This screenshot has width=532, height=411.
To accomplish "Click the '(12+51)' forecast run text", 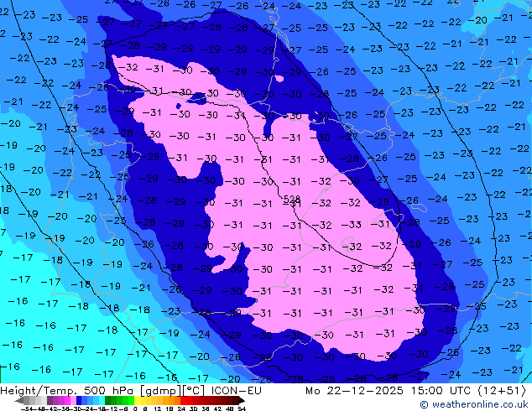I will (502, 391).
